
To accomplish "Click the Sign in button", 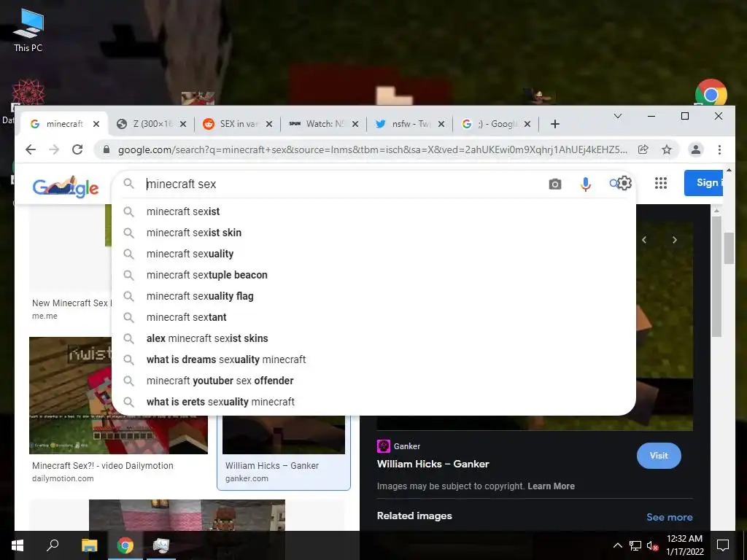I will point(704,183).
